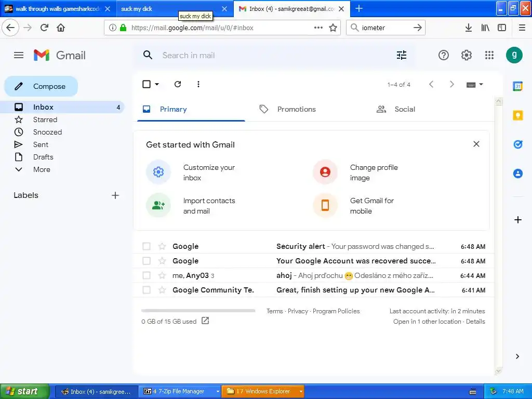Open the Starred folder
This screenshot has width=532, height=399.
pyautogui.click(x=45, y=120)
